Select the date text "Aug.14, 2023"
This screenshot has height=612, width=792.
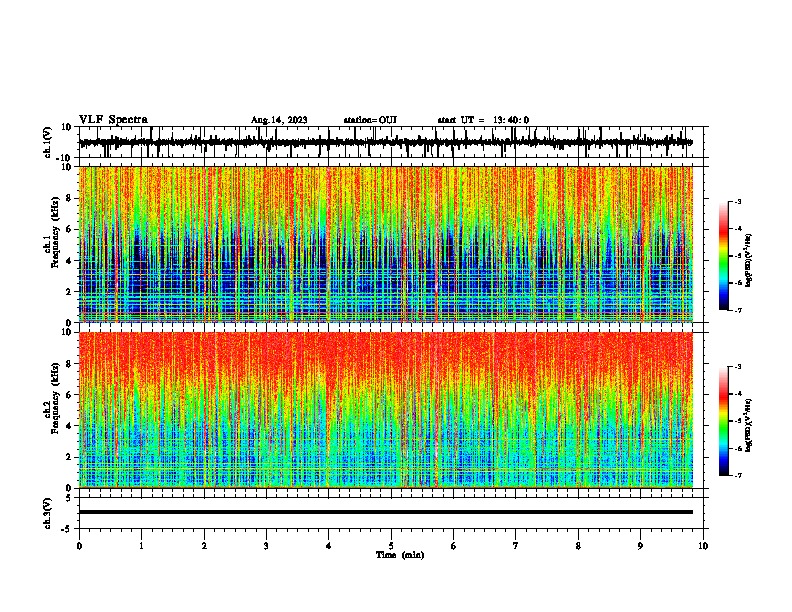[x=279, y=120]
